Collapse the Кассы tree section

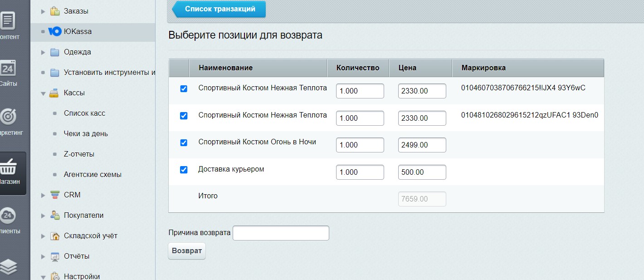click(43, 93)
